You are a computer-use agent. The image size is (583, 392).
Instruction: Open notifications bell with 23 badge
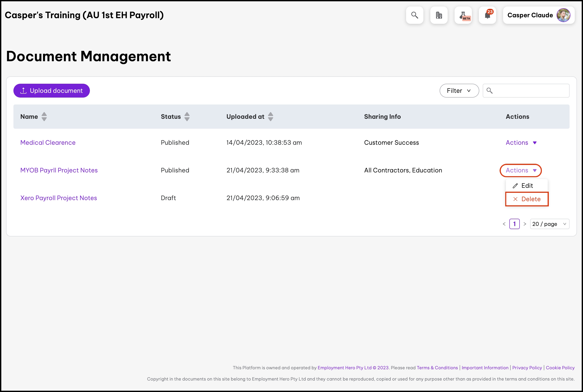click(487, 15)
